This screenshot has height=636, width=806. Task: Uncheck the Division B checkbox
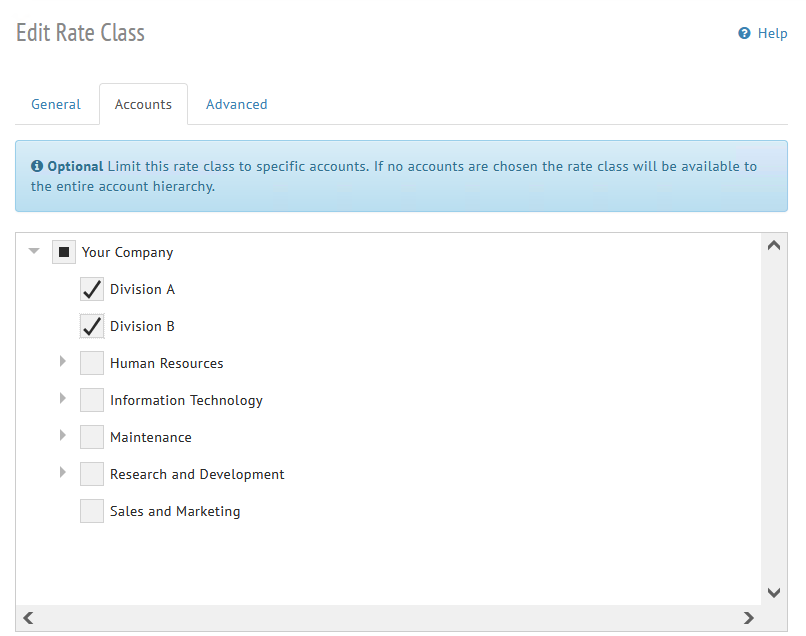click(92, 326)
